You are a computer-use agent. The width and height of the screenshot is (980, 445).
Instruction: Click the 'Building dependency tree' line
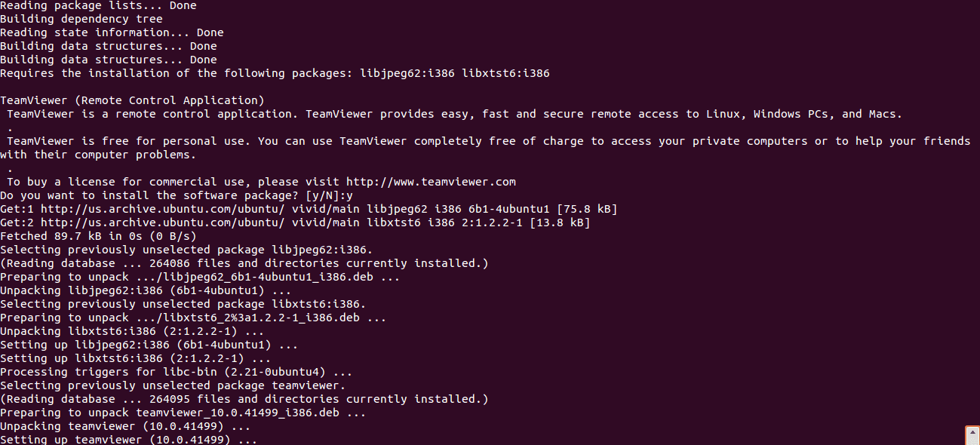81,19
